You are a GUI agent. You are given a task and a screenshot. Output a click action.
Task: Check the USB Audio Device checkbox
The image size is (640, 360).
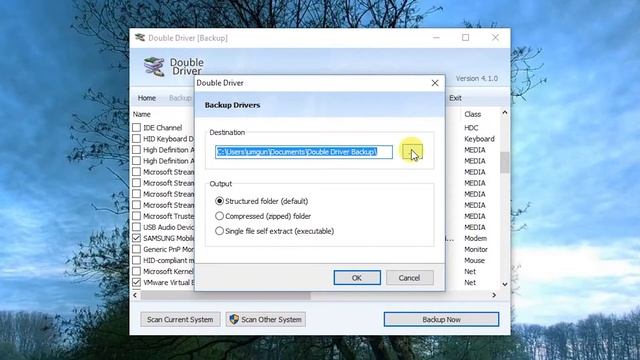coord(136,227)
